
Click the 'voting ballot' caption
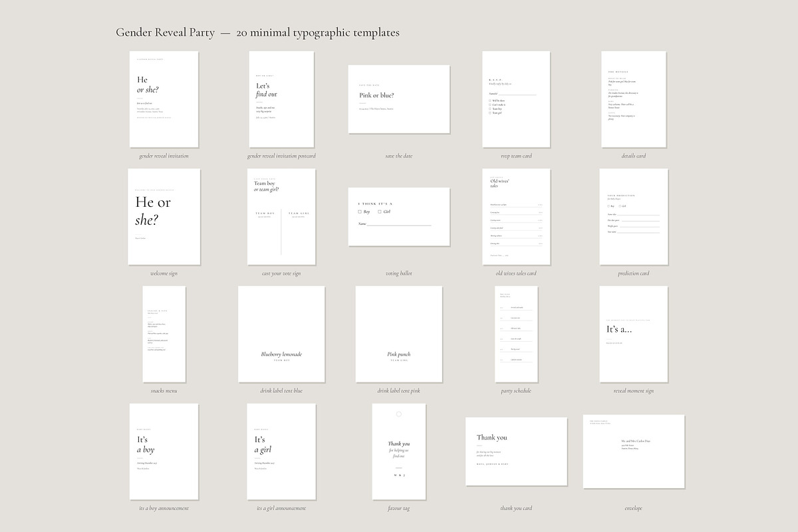pyautogui.click(x=399, y=273)
